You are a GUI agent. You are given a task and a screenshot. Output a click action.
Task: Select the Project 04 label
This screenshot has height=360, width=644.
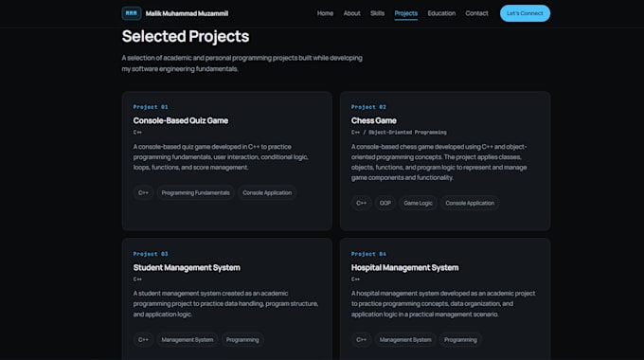pos(368,254)
